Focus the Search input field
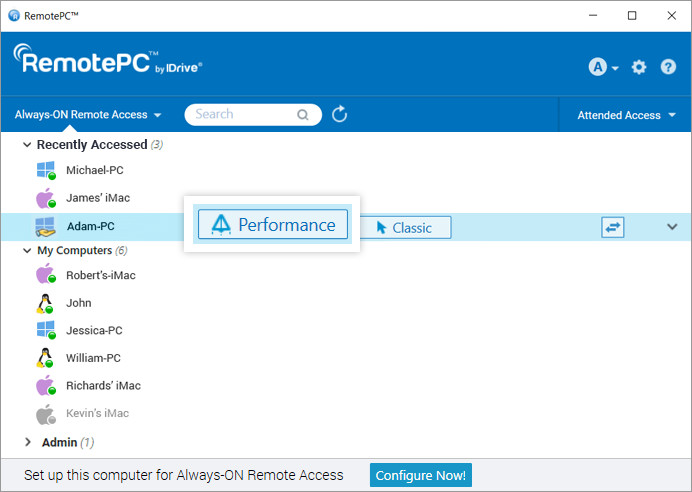 [x=253, y=115]
